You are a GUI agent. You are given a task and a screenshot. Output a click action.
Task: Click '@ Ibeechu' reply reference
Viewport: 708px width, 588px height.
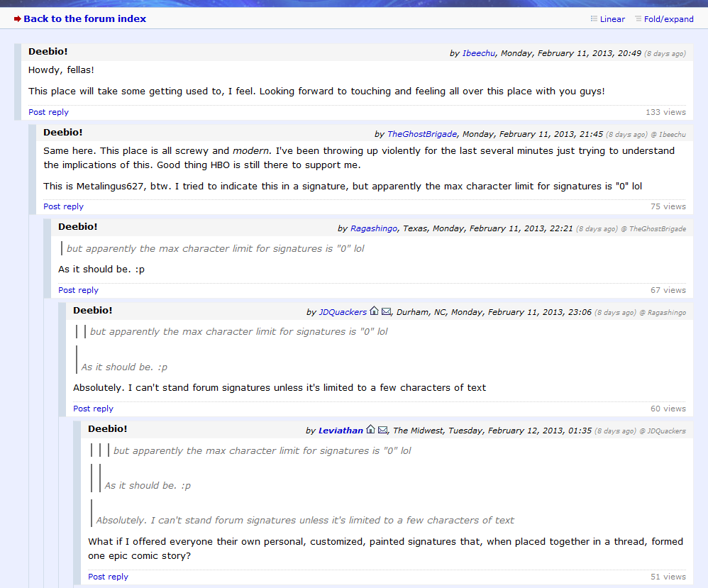668,135
